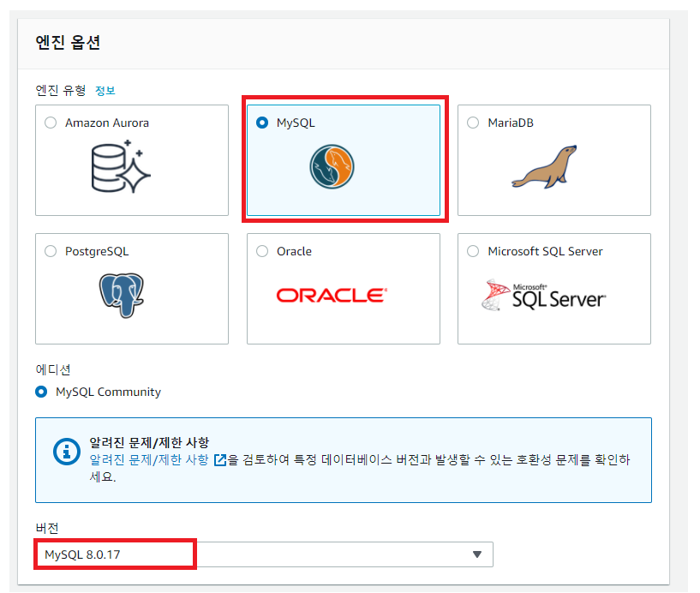Open the MySQL 8.0.17 version dropdown

click(x=264, y=554)
